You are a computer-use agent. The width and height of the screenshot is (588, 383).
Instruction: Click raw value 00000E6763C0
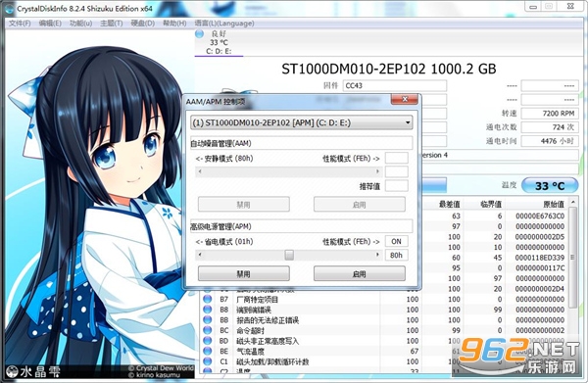pyautogui.click(x=540, y=215)
